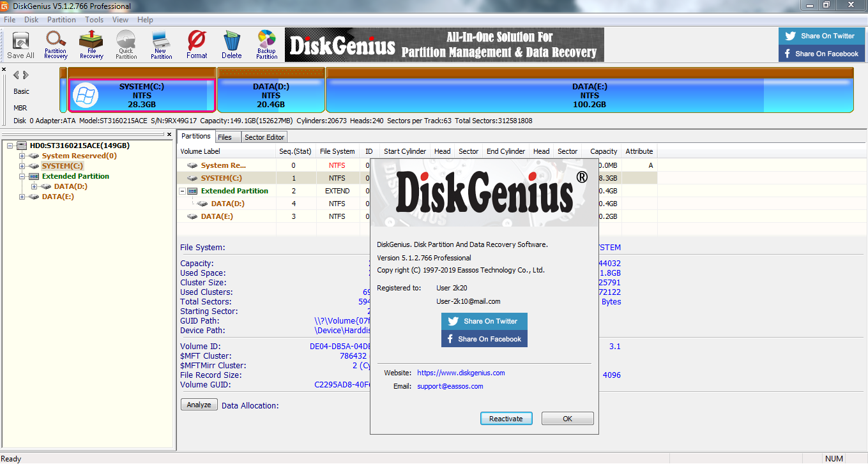Select the DATA(D:) label in the tree
The height and width of the screenshot is (464, 868).
tap(71, 186)
